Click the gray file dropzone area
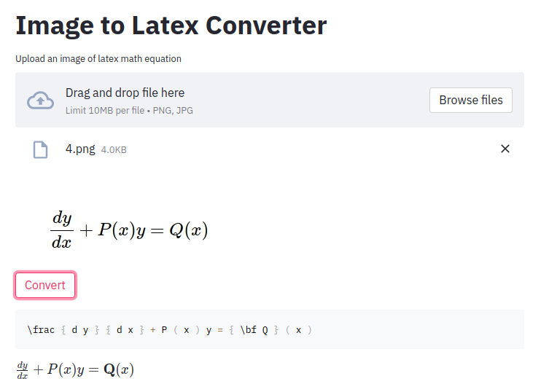 (270, 100)
